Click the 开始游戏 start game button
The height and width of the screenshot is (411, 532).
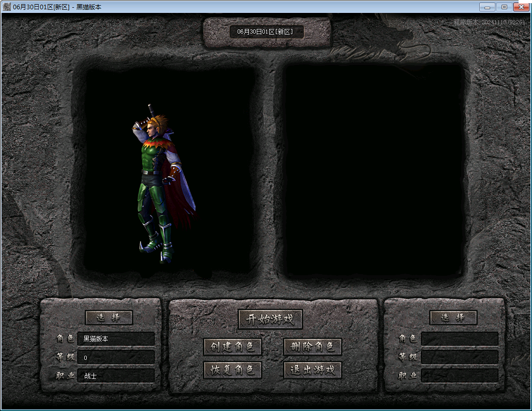270,319
